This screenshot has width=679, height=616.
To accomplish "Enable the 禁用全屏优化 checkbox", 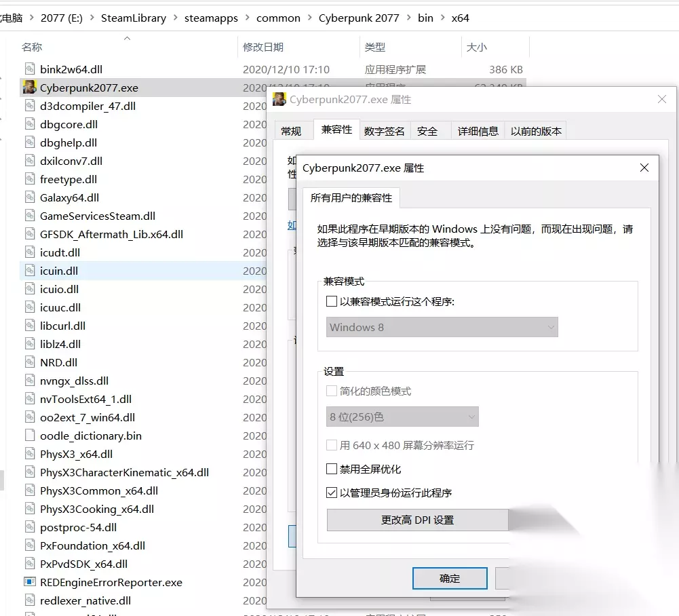I will pos(331,469).
